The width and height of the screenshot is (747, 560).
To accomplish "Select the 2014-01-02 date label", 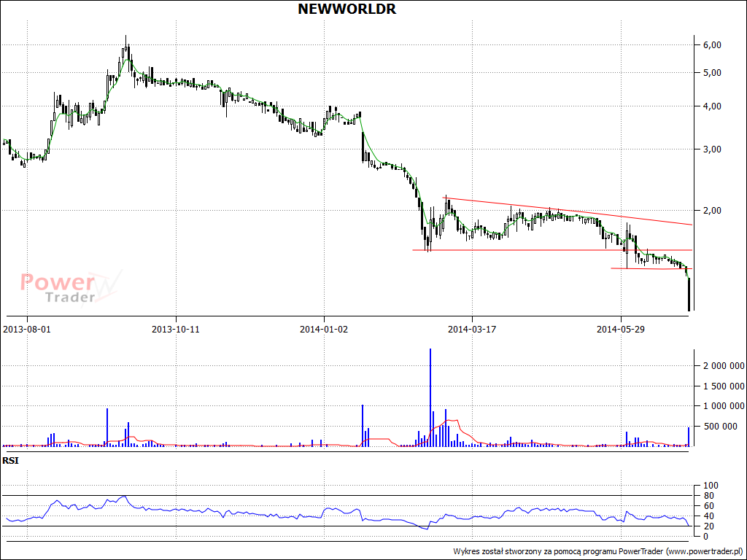I will tap(324, 329).
